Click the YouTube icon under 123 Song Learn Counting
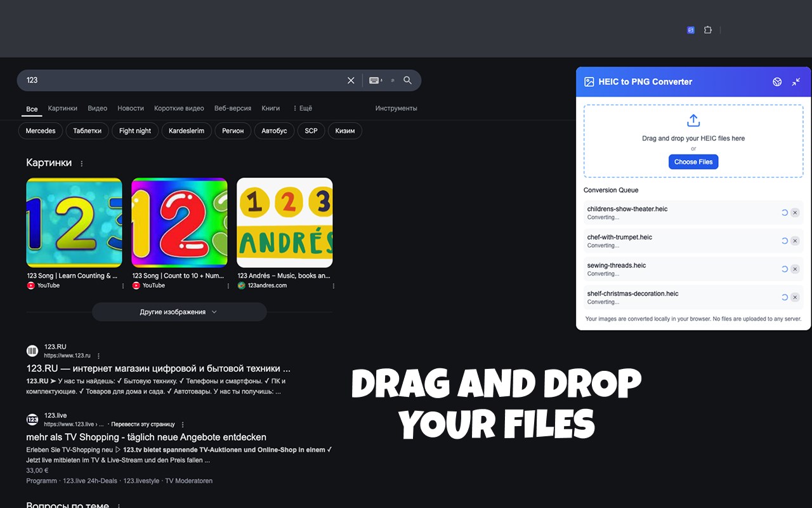 pyautogui.click(x=30, y=286)
